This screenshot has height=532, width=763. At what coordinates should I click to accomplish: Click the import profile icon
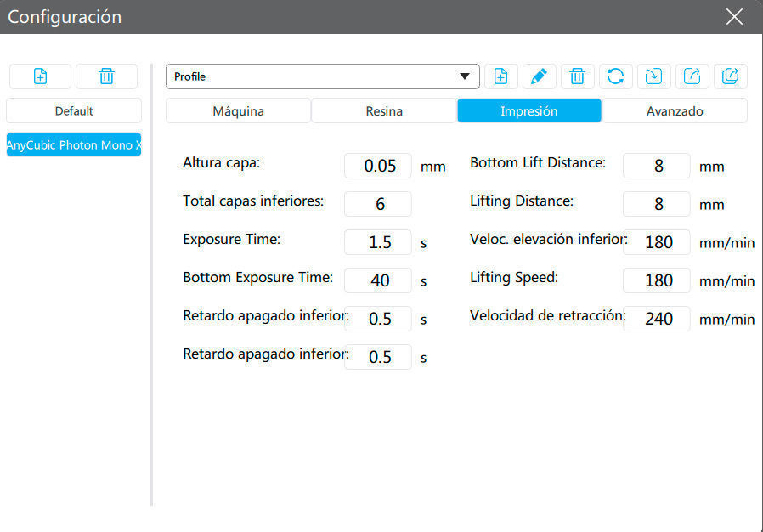point(653,76)
